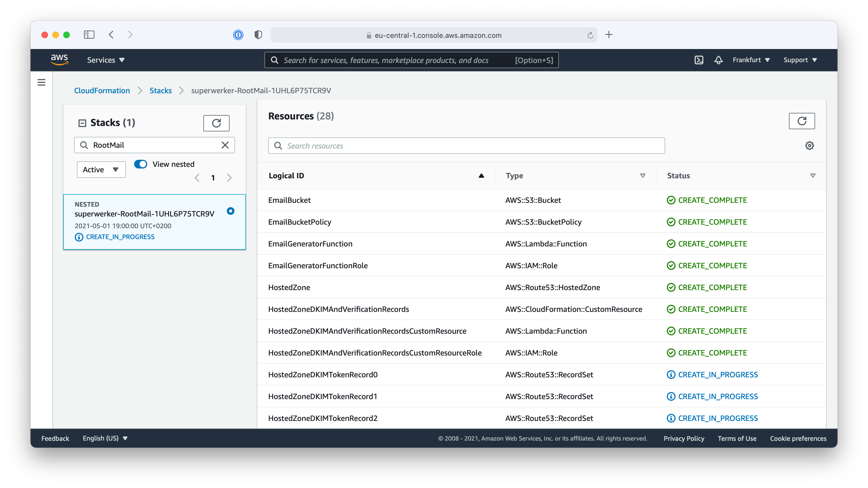Open the Support menu
Image resolution: width=868 pixels, height=488 pixels.
point(800,60)
